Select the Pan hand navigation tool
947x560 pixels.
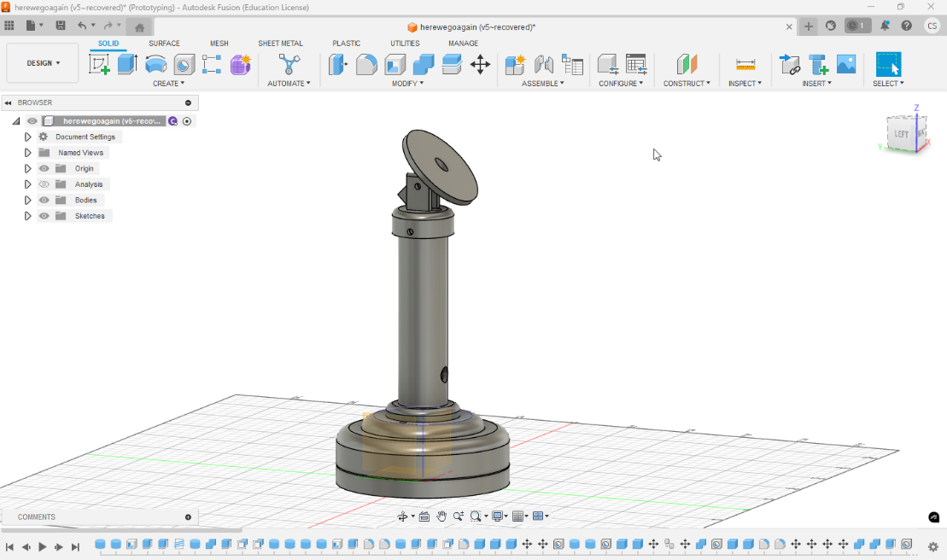pyautogui.click(x=441, y=516)
